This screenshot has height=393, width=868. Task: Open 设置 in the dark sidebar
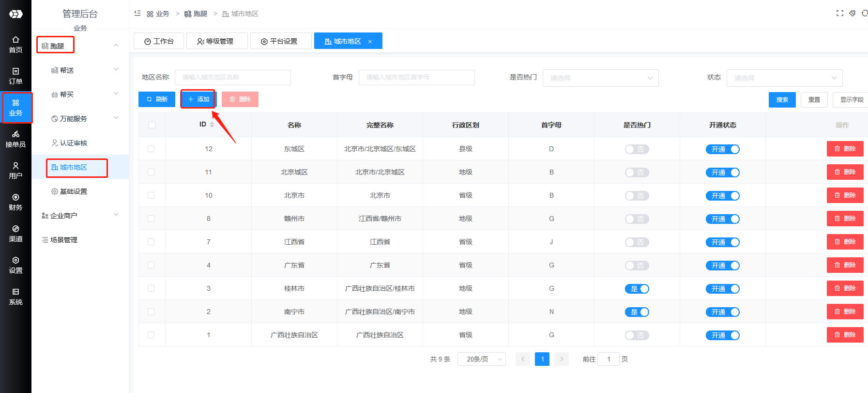15,265
